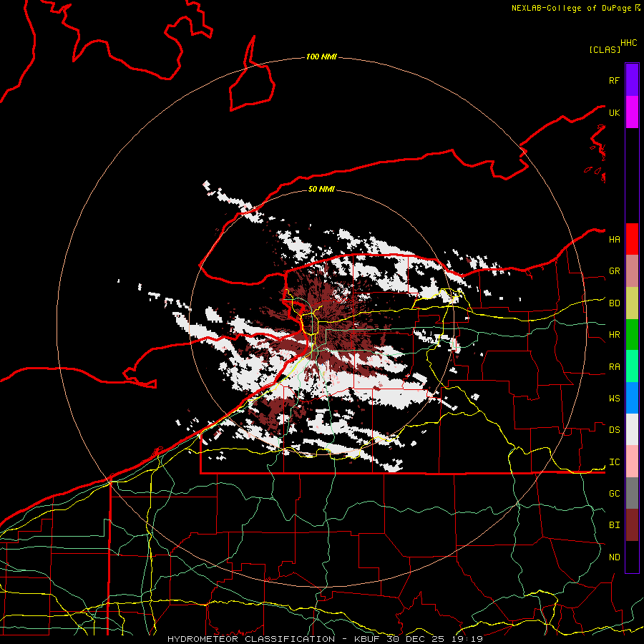The image size is (644, 644).
Task: Click the white DS legend color swatch
Action: pos(632,429)
